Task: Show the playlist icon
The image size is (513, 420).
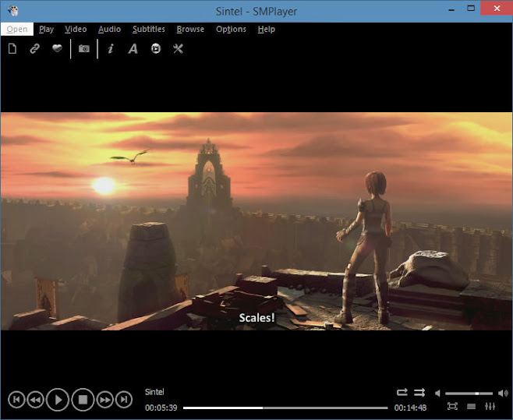Action: (x=472, y=406)
